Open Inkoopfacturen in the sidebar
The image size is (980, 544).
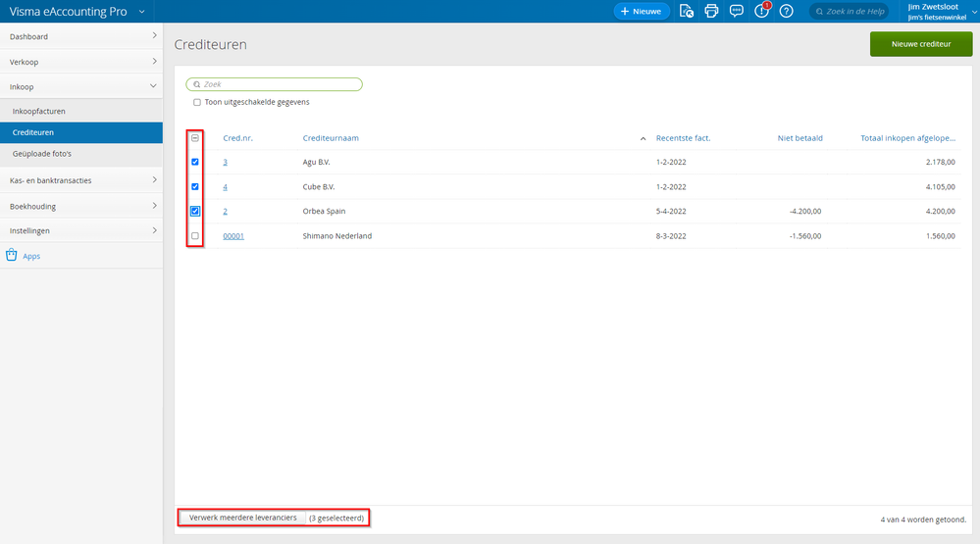pyautogui.click(x=39, y=111)
